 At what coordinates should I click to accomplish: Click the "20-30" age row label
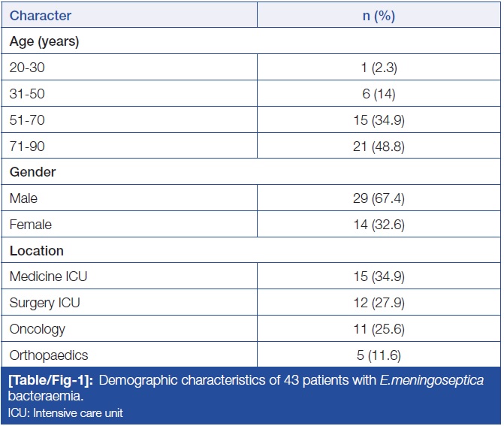coord(26,68)
